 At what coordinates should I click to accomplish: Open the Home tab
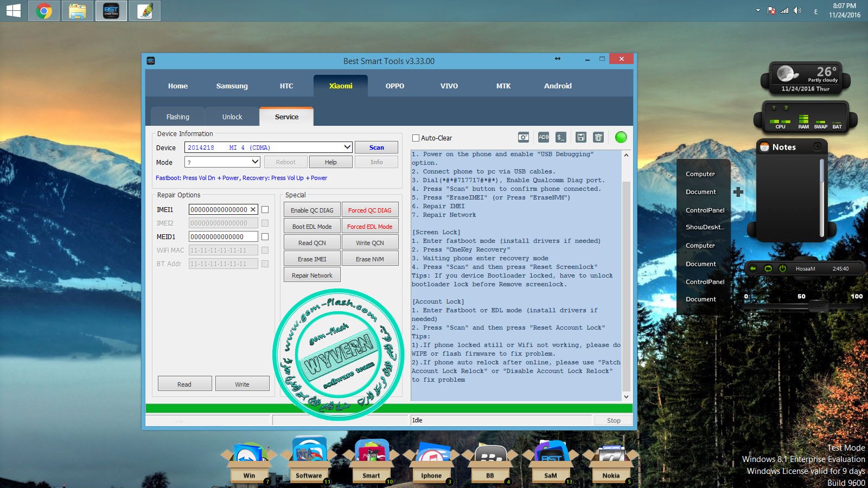(x=178, y=86)
